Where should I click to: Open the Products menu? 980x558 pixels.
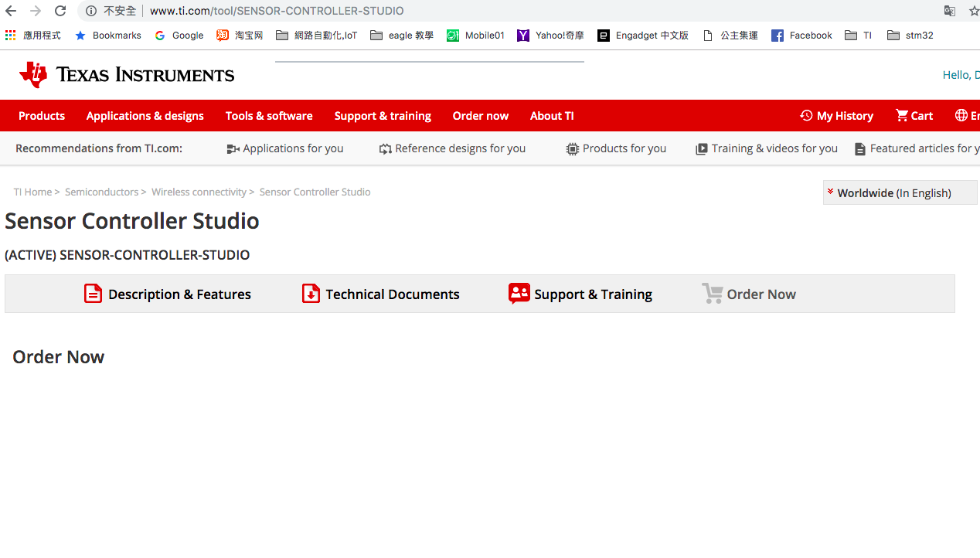point(42,116)
